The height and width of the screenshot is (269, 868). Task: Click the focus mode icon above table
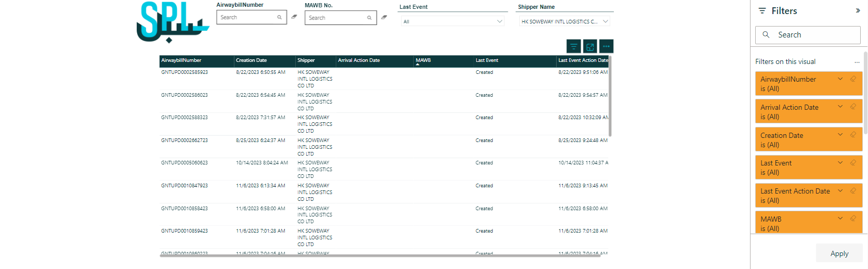click(x=590, y=47)
